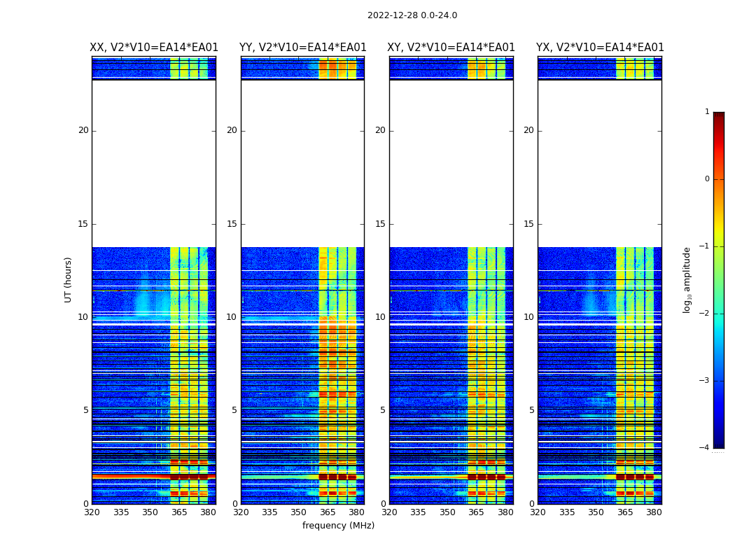Click the 'UT (hours)' y-axis label
Viewport: 735px width, 560px height.
click(69, 279)
